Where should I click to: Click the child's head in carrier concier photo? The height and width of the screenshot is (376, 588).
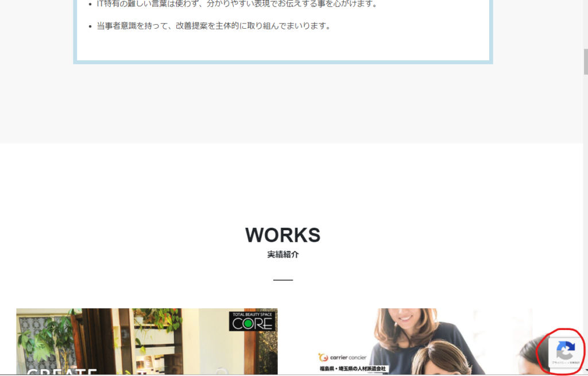pos(439,359)
